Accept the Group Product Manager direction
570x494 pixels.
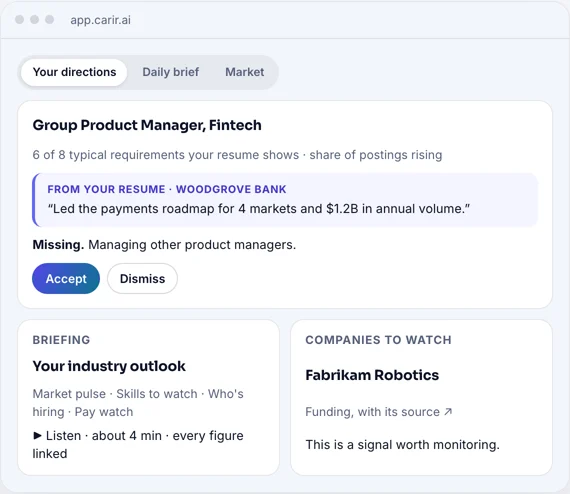[x=66, y=278]
